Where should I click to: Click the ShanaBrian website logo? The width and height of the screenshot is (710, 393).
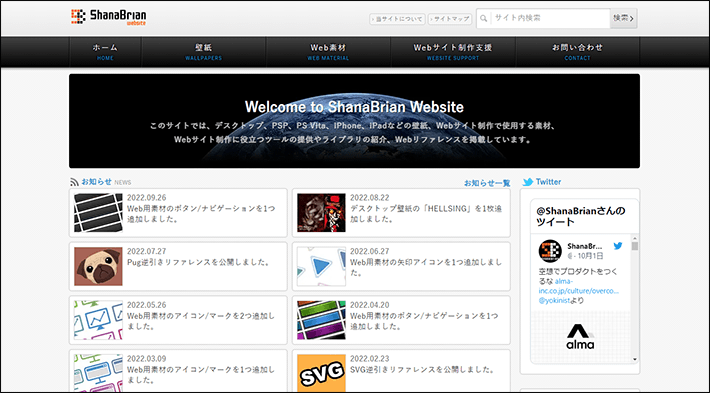tap(109, 17)
